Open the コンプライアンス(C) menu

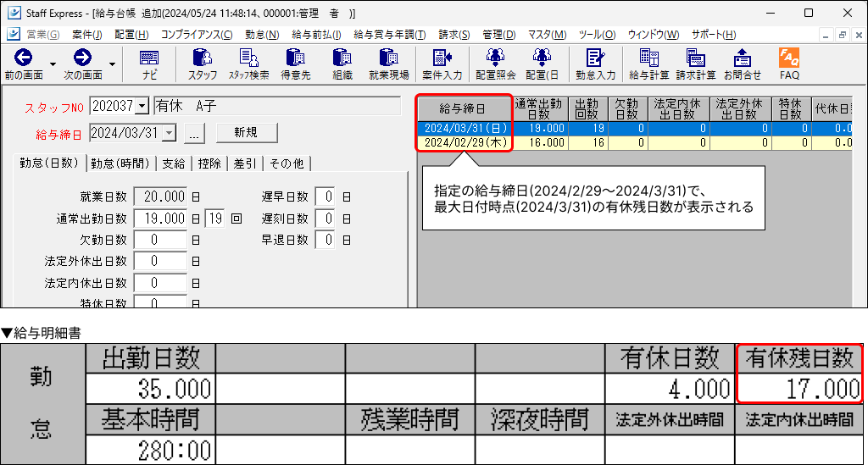tap(197, 35)
